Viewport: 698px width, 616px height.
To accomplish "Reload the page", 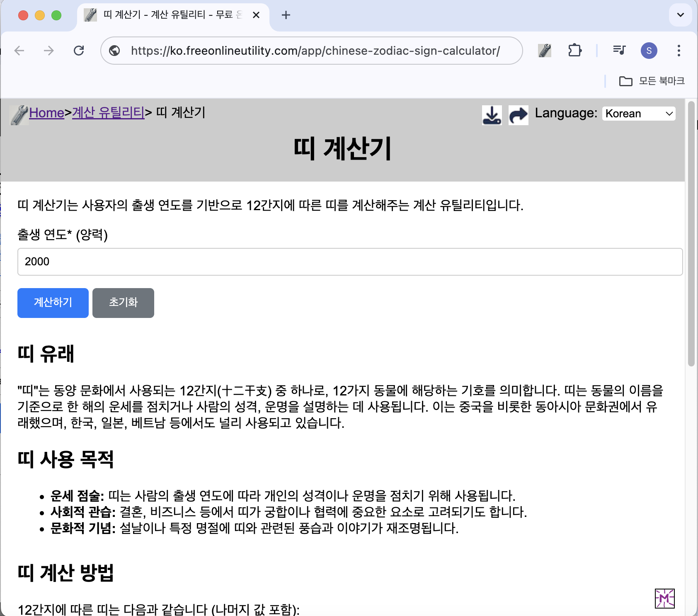I will click(x=79, y=51).
